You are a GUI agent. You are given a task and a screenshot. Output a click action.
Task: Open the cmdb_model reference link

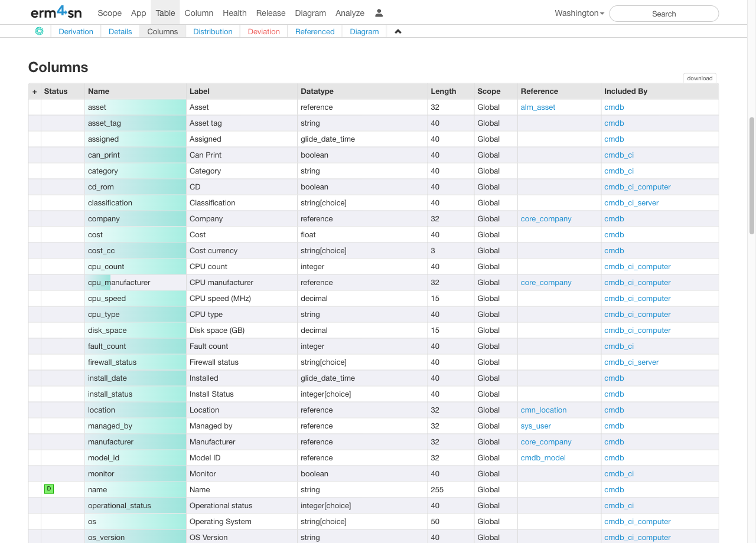click(543, 457)
